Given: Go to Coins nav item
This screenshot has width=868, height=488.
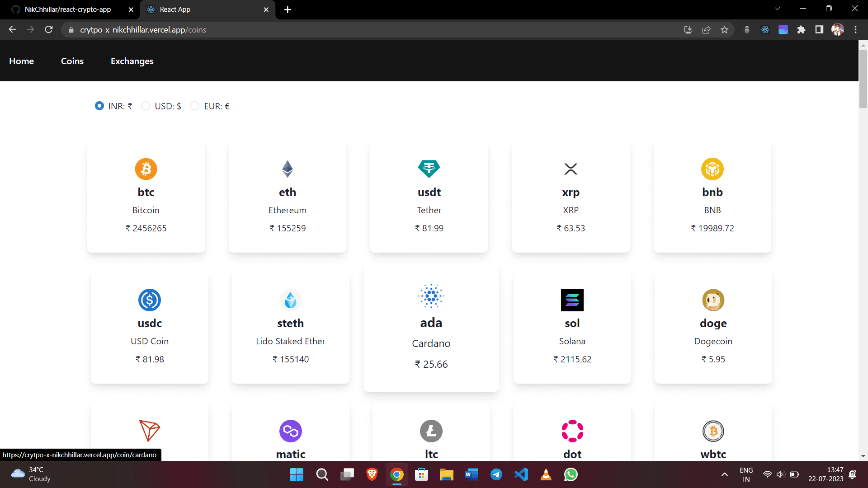Looking at the screenshot, I should point(72,61).
